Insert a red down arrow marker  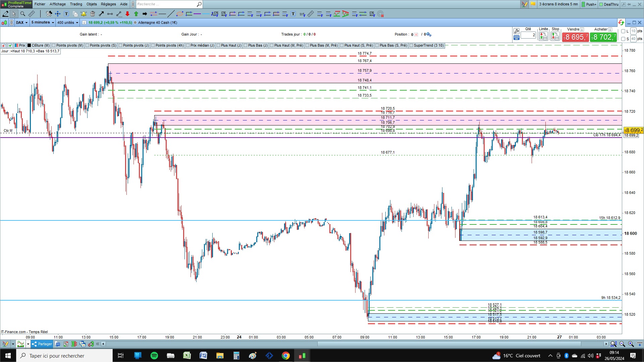point(127,14)
